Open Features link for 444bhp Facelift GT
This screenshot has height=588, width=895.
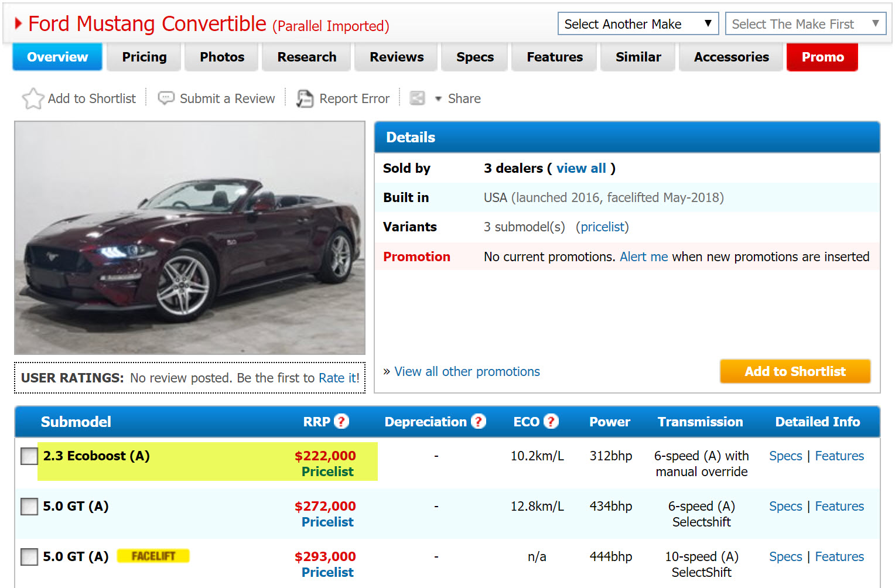tap(839, 556)
